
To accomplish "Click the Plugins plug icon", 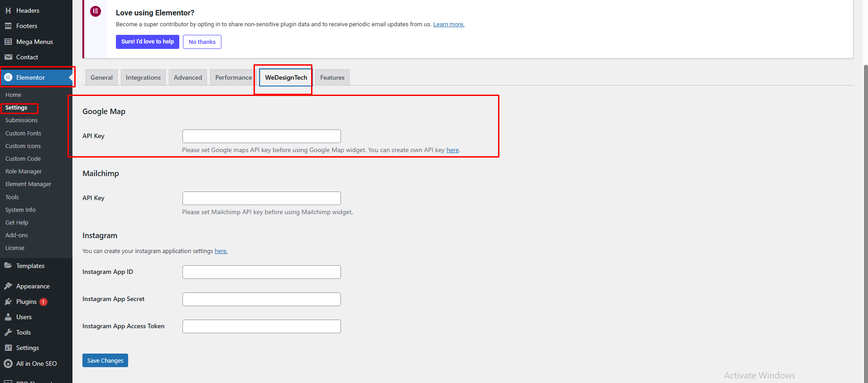I will 8,302.
